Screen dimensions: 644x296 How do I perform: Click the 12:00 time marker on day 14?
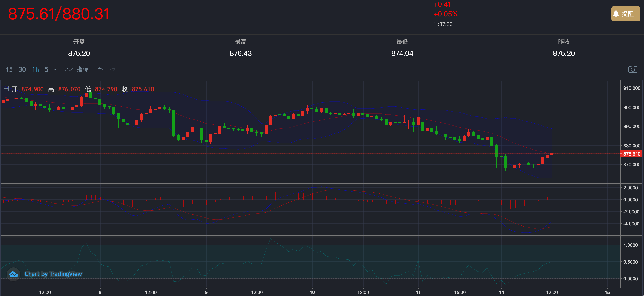(x=552, y=292)
